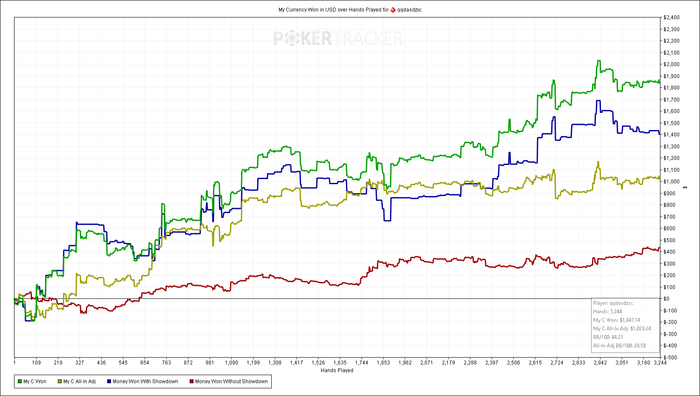Click the blue Money Won With Showdown swatch

coord(108,382)
